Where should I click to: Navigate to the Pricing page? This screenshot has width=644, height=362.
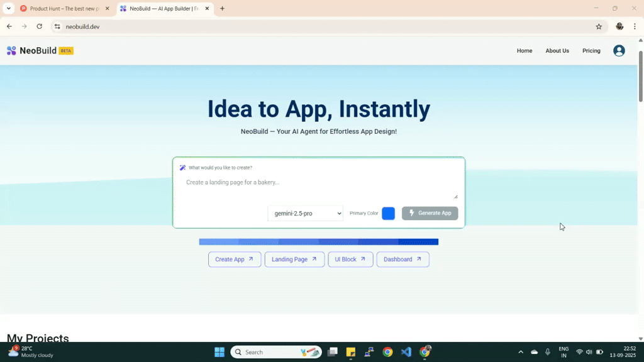pyautogui.click(x=591, y=51)
